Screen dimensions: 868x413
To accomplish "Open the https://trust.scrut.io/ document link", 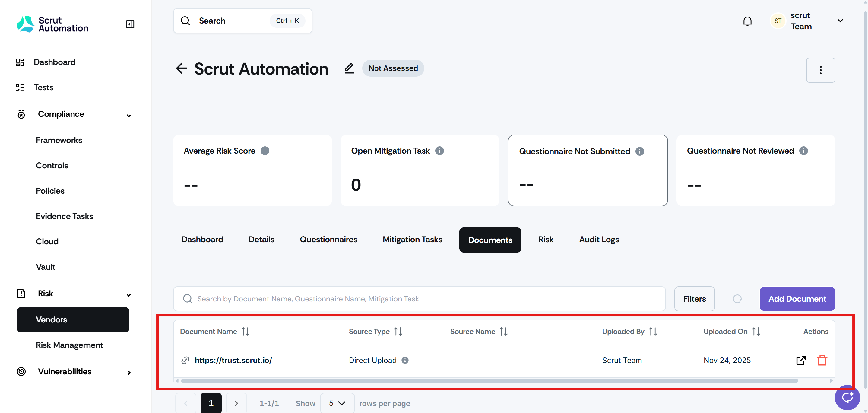I will click(233, 360).
